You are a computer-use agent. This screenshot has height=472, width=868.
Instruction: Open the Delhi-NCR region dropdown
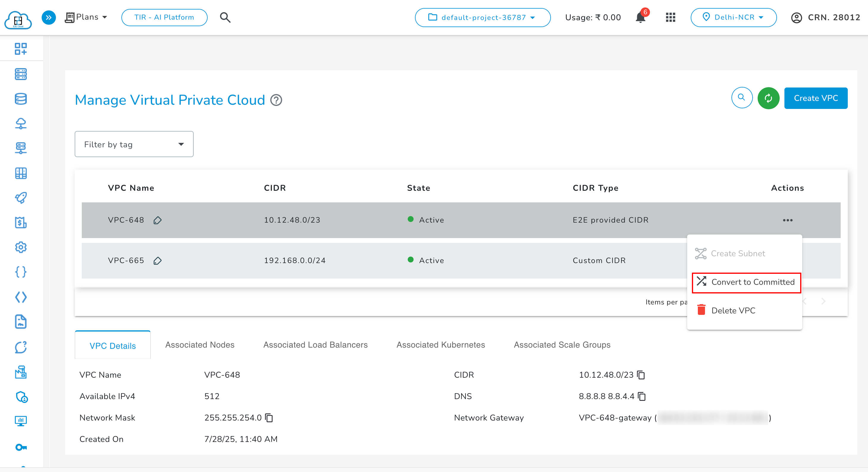(733, 18)
